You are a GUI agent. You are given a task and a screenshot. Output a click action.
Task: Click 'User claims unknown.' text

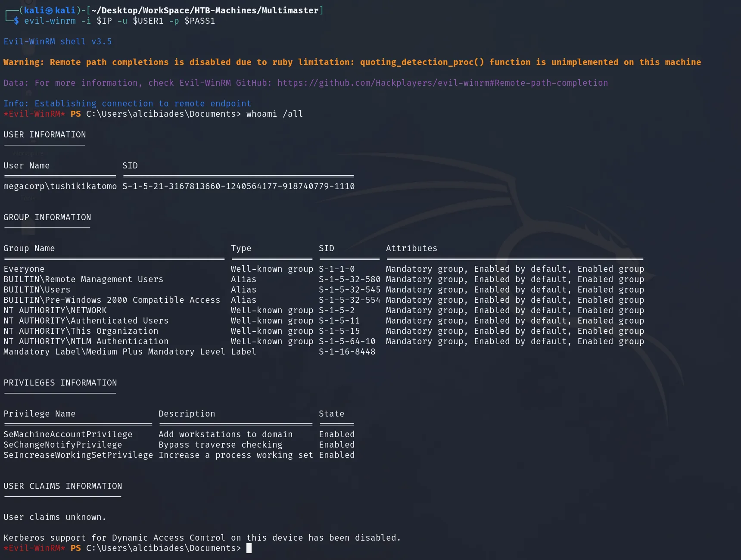coord(55,517)
